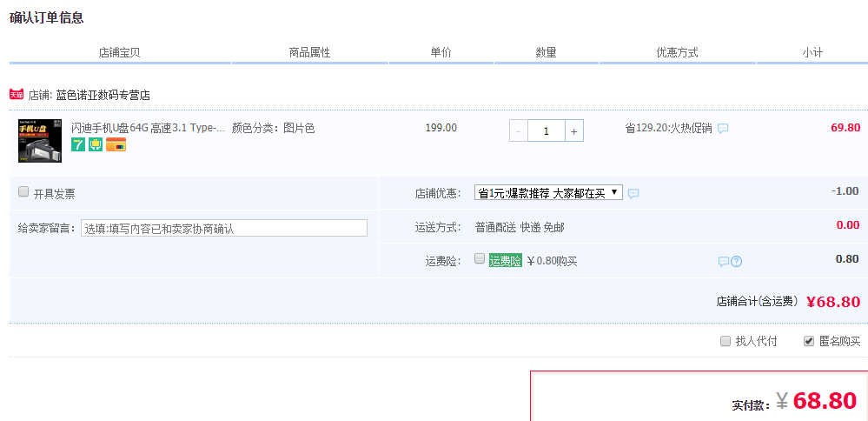
Task: Click the 单价 column header
Action: 441,52
